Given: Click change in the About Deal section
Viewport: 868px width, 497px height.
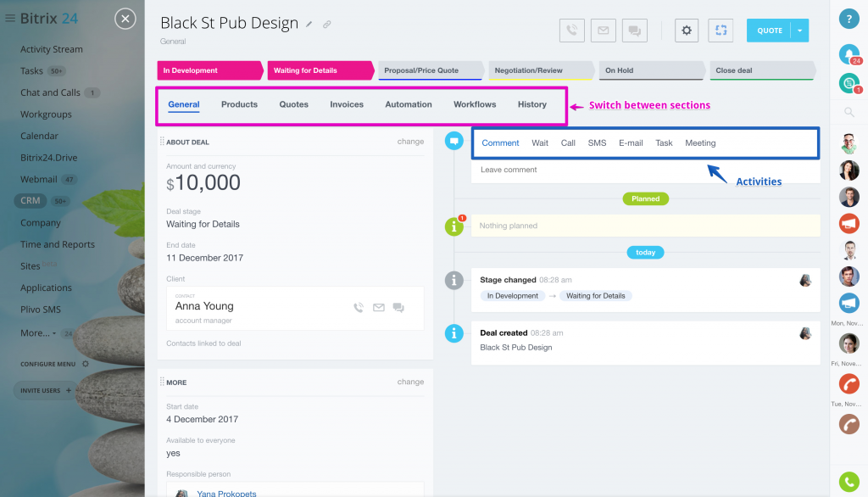Looking at the screenshot, I should tap(410, 142).
